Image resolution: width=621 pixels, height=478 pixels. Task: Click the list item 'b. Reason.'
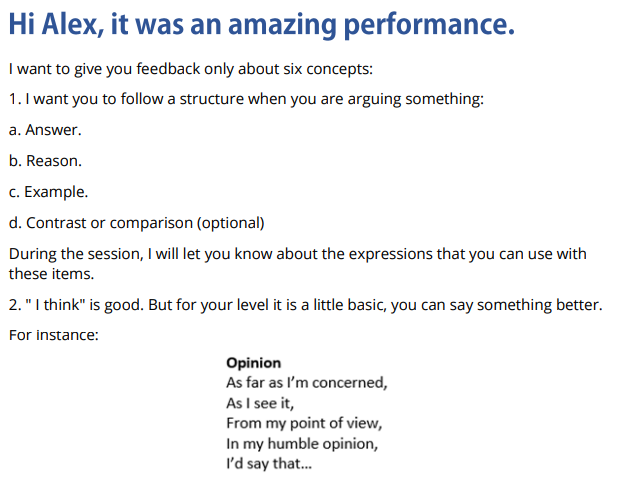tap(45, 160)
